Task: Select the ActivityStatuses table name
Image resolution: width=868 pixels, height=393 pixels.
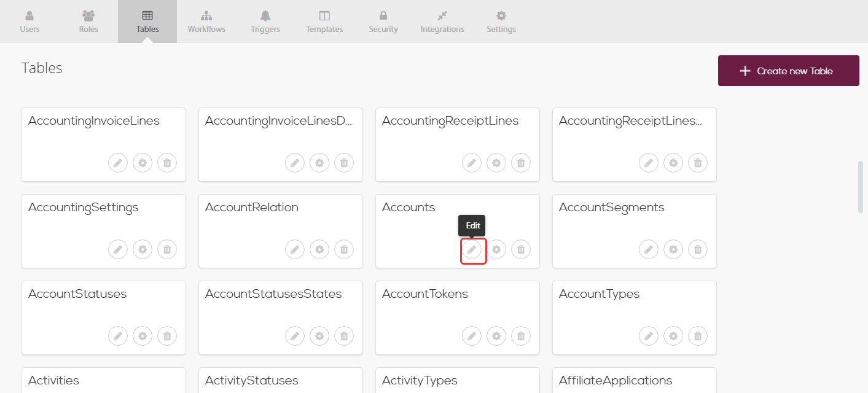Action: (x=252, y=381)
